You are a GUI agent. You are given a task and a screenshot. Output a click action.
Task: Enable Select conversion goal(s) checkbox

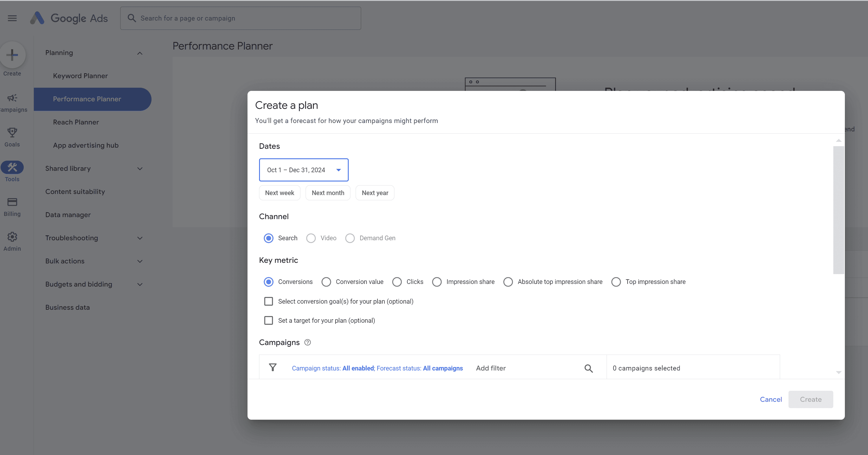click(269, 301)
